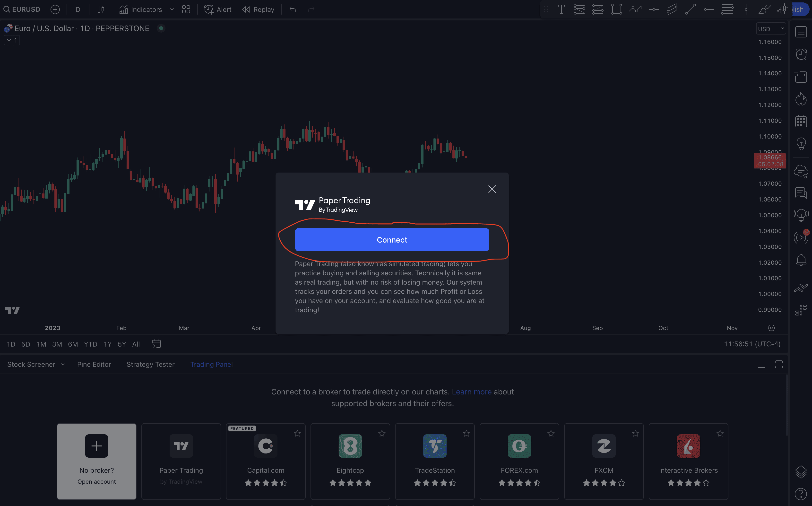This screenshot has height=506, width=812.
Task: Open the USD currency dropdown
Action: (x=770, y=29)
